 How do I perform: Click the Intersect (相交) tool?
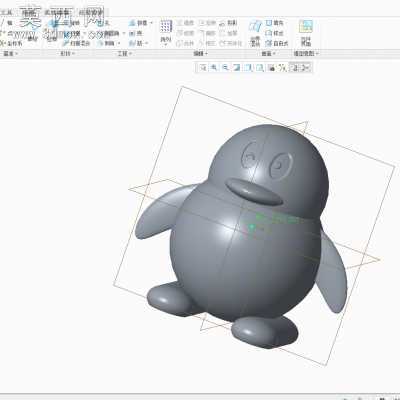207,43
